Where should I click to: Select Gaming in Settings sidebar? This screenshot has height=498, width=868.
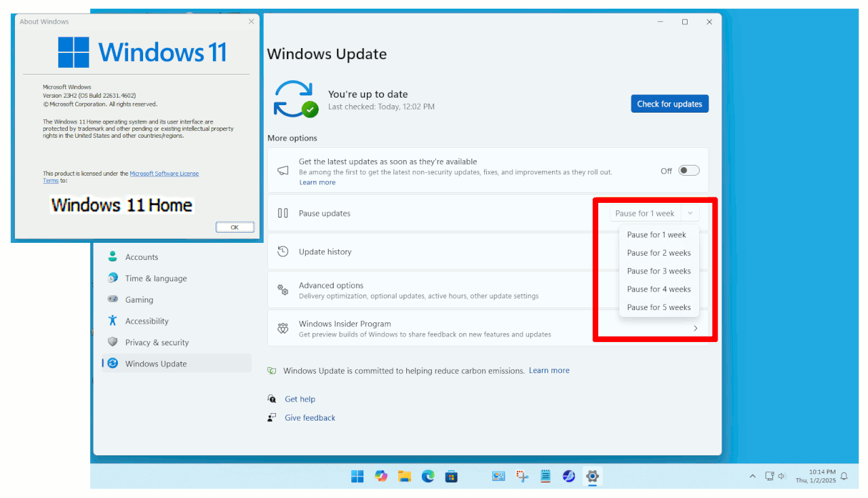(139, 300)
